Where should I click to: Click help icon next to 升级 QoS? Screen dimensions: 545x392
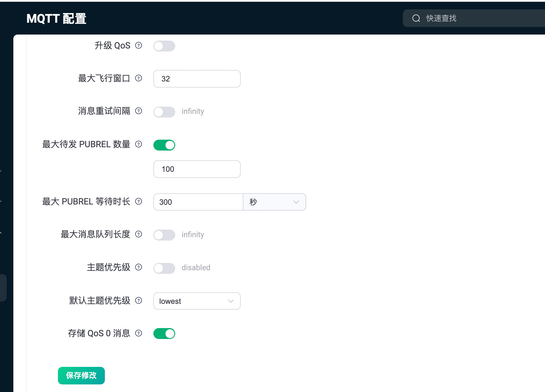[x=139, y=45]
